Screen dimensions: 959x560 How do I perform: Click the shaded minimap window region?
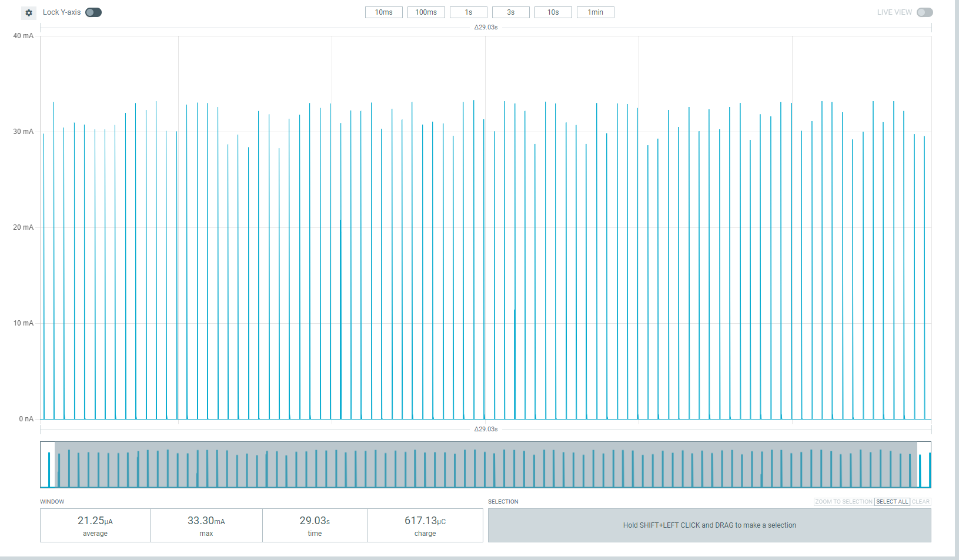click(486, 465)
